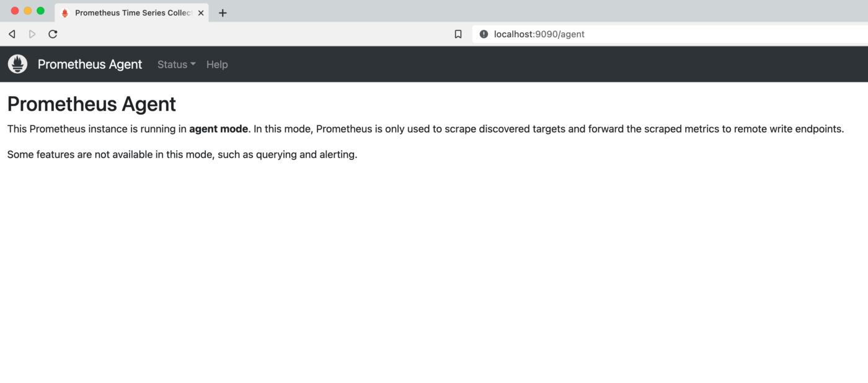Viewport: 868px width, 383px height.
Task: Close the Prometheus Time Series tab
Action: click(201, 12)
